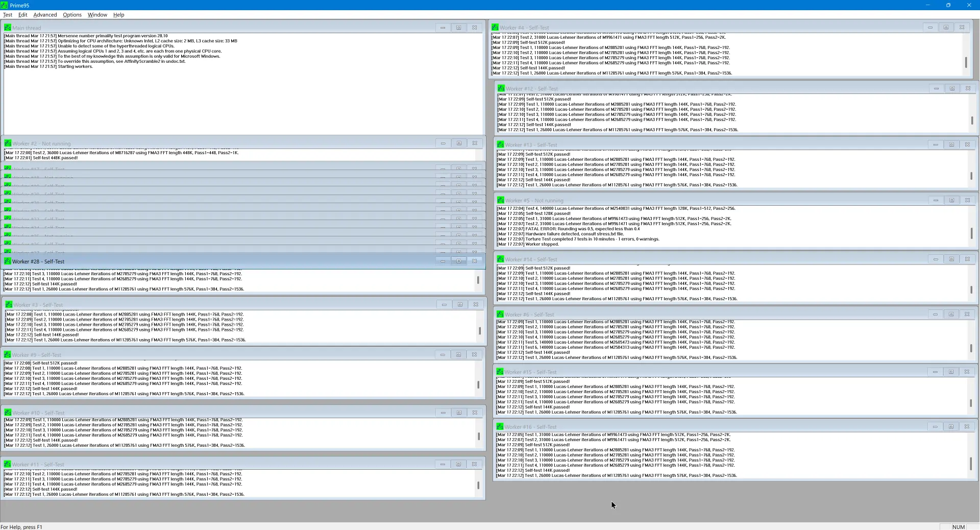Screen dimensions: 980x530
Task: Click the Worker #9 scrollbar thumb
Action: [x=478, y=384]
